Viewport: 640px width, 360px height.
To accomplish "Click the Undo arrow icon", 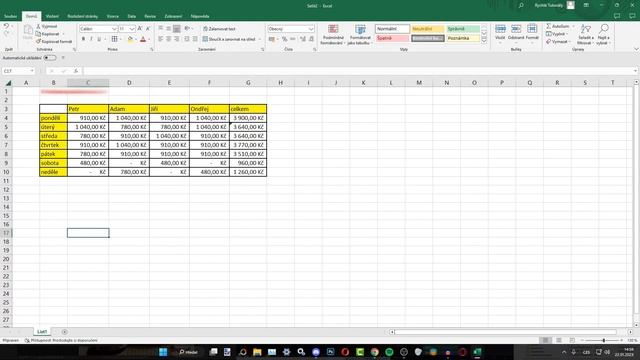I will coord(6,26).
